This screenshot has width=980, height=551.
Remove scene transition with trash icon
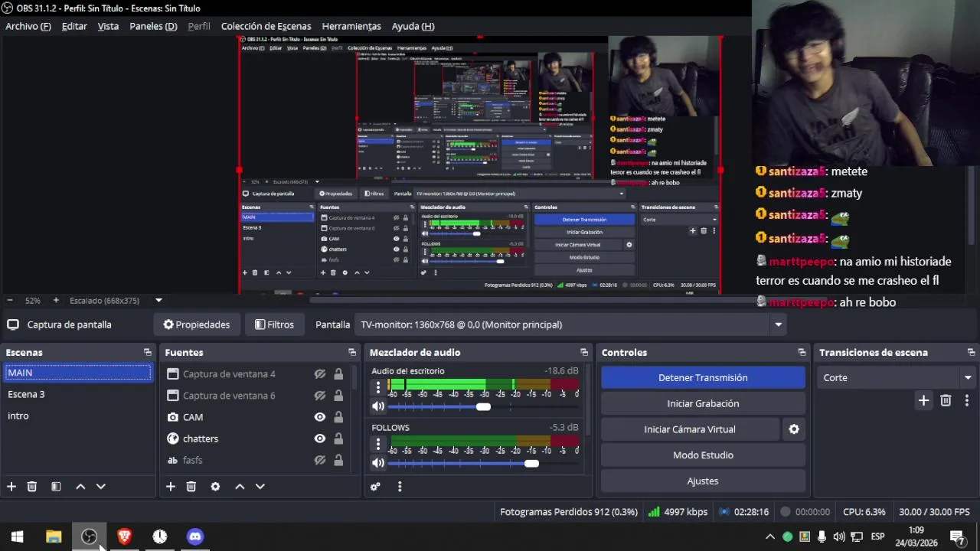pos(946,400)
